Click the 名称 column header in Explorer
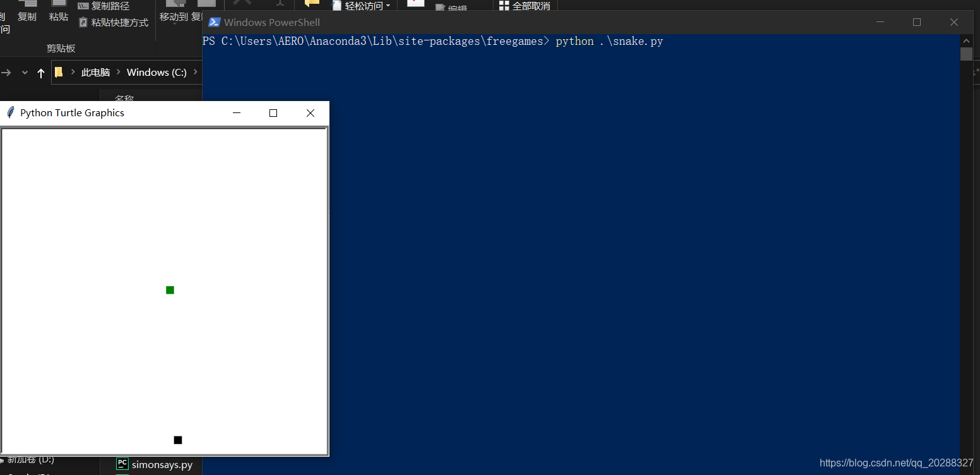This screenshot has width=980, height=475. pyautogui.click(x=124, y=98)
